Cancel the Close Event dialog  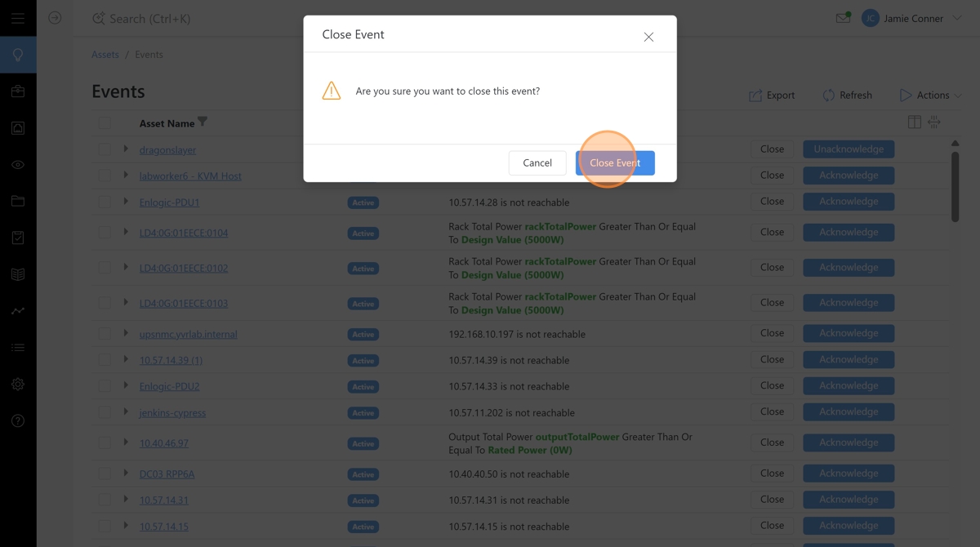click(x=537, y=162)
